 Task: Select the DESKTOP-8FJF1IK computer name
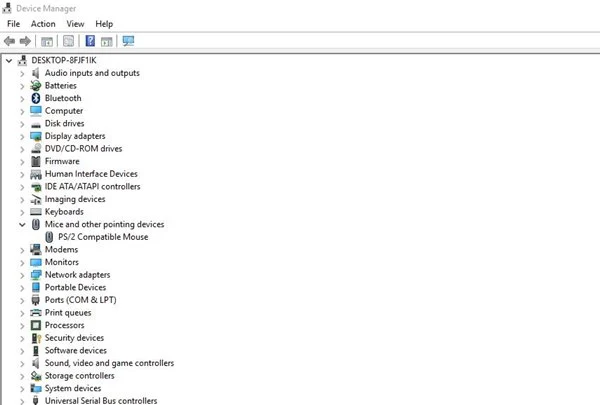tap(64, 60)
